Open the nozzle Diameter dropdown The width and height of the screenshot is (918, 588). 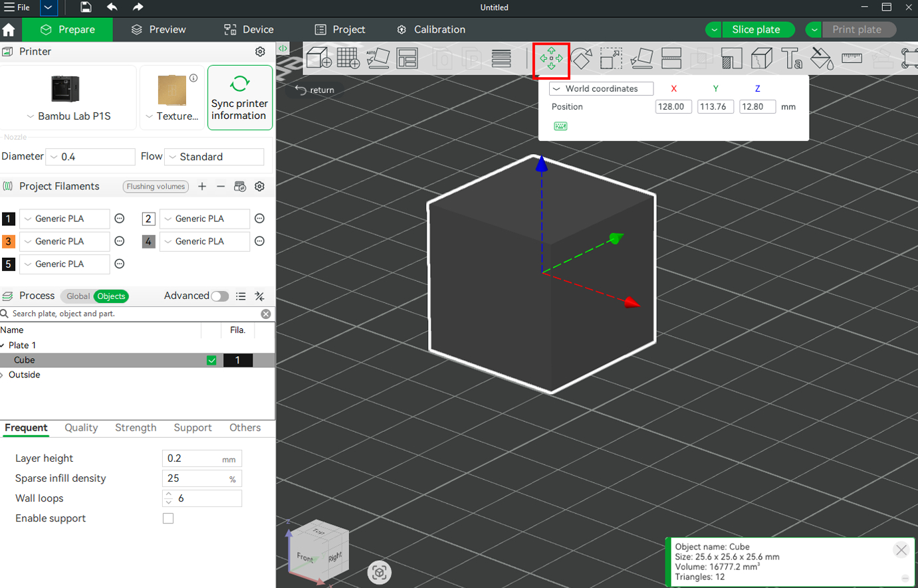point(91,157)
